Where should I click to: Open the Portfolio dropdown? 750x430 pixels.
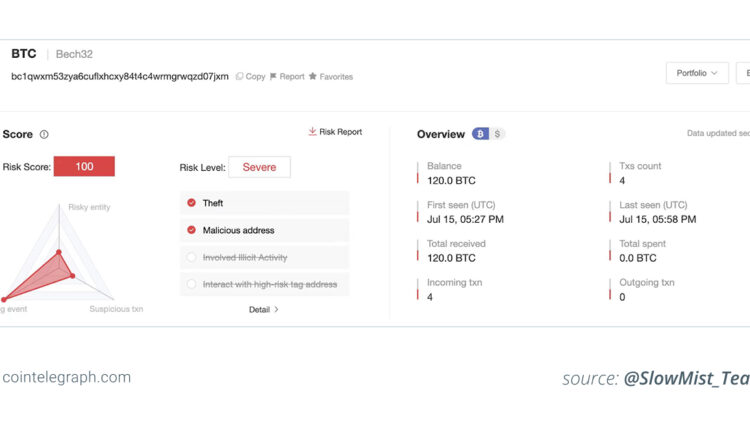click(x=696, y=73)
